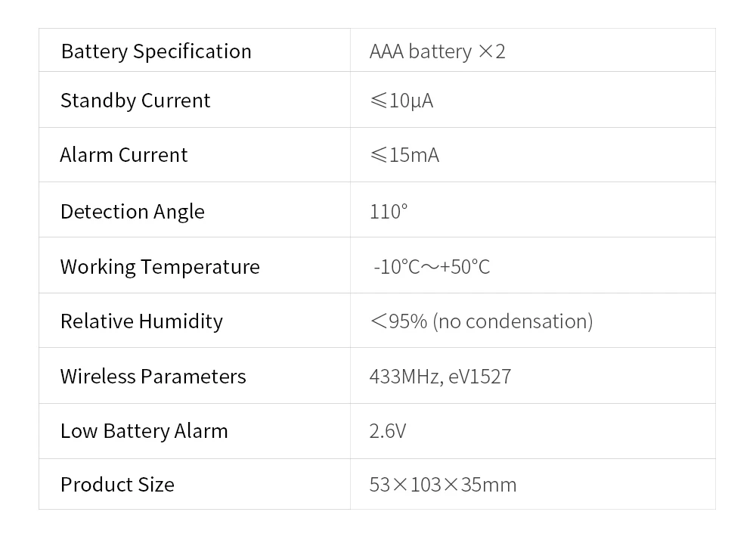Click the <95% (no condensation) text
Screen dimensions: 756x543
point(482,321)
